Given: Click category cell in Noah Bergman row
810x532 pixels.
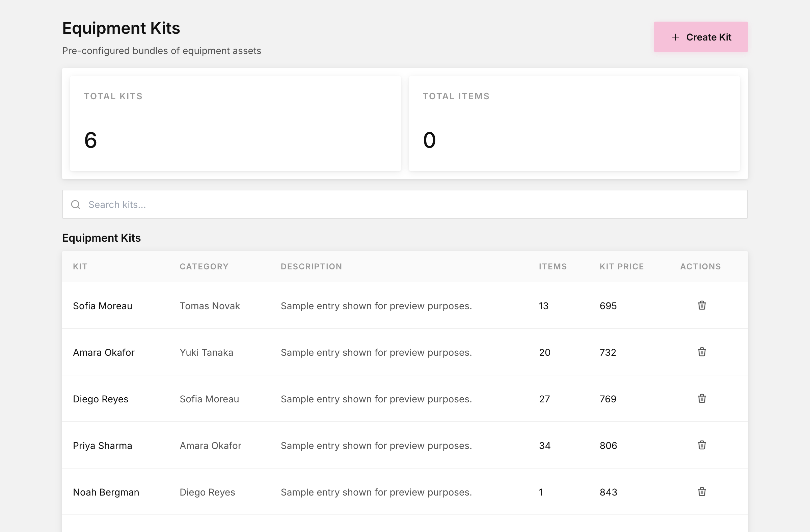Looking at the screenshot, I should tap(207, 492).
